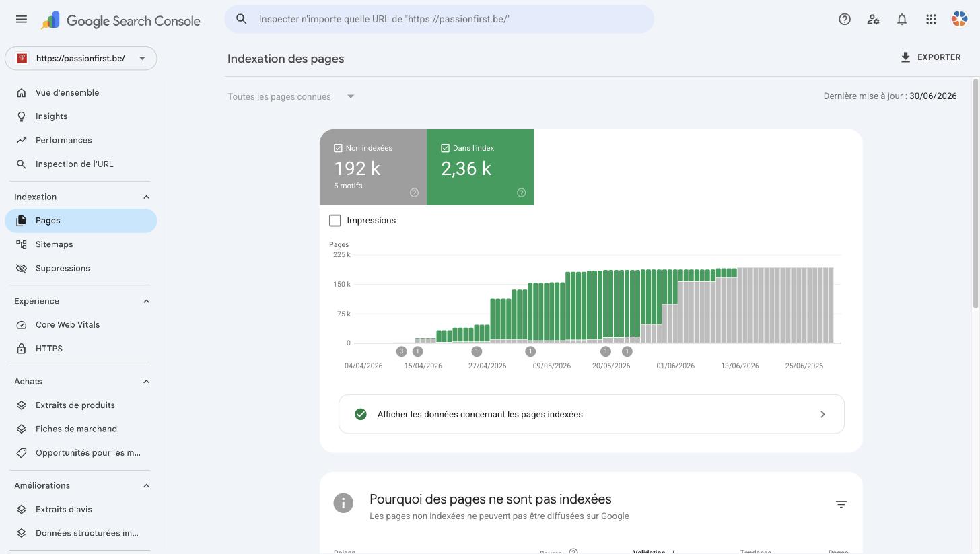Open Afficher les données concernant les pages indexées

click(x=592, y=414)
